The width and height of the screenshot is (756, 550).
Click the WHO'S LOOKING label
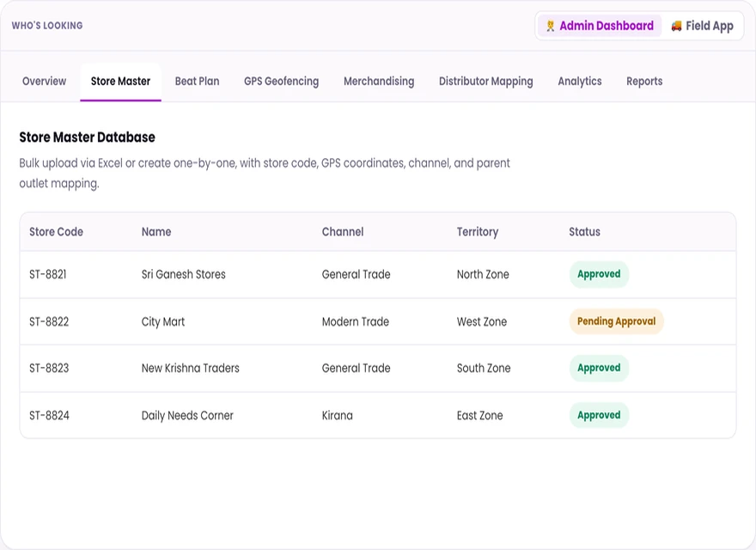point(47,26)
